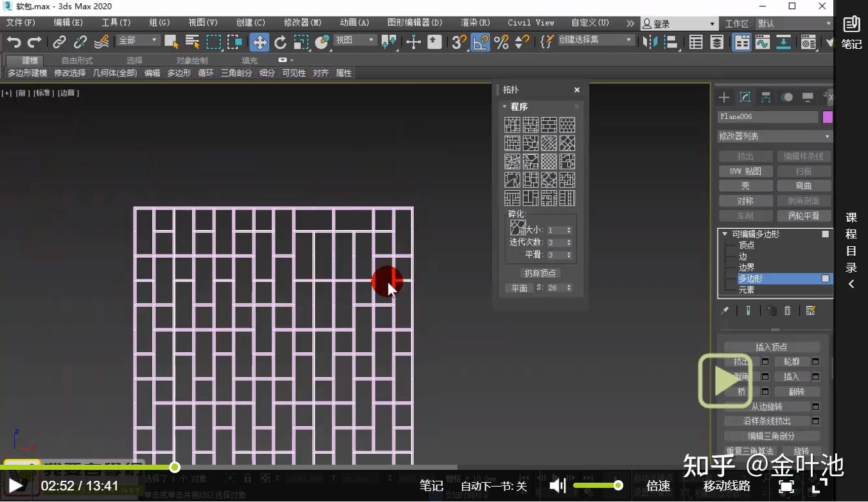868x502 pixels.
Task: Open Select by Name list icon
Action: coord(192,42)
